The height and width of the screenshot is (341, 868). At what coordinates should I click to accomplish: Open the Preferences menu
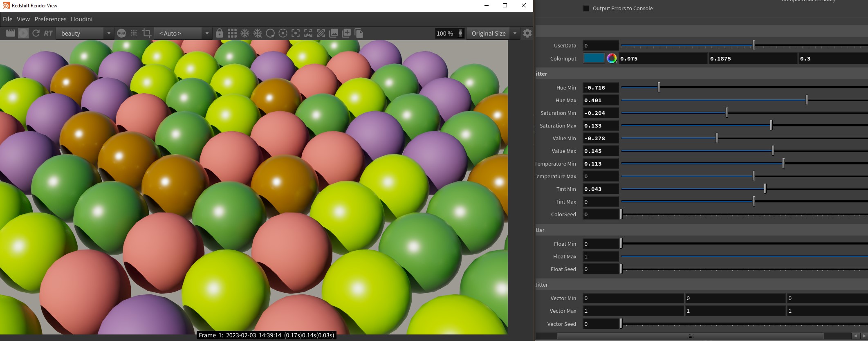[50, 19]
